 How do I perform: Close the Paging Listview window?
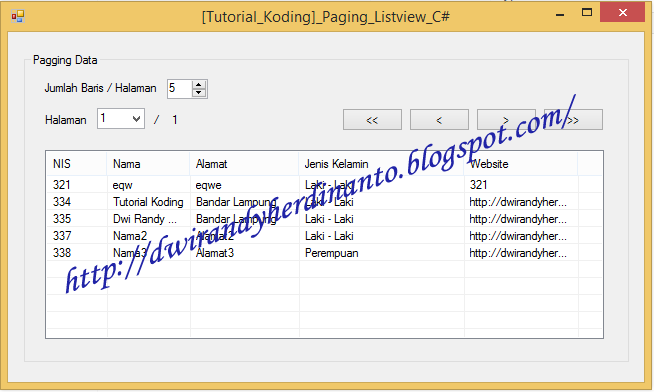[x=623, y=13]
